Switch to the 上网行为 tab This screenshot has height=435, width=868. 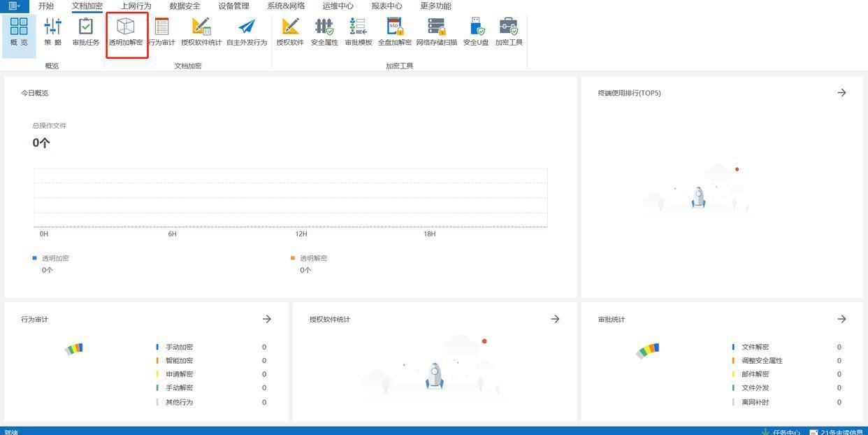pyautogui.click(x=136, y=6)
